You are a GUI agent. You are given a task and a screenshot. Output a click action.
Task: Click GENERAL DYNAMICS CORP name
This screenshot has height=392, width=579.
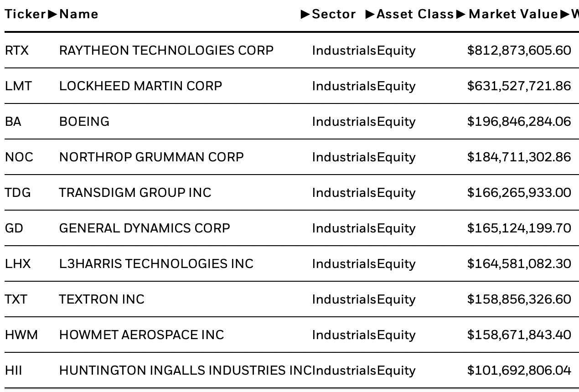click(x=145, y=228)
